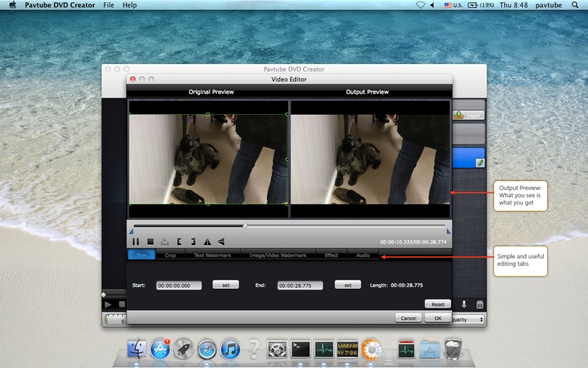This screenshot has height=368, width=588.
Task: Open the Quality dropdown in main window
Action: [x=469, y=319]
